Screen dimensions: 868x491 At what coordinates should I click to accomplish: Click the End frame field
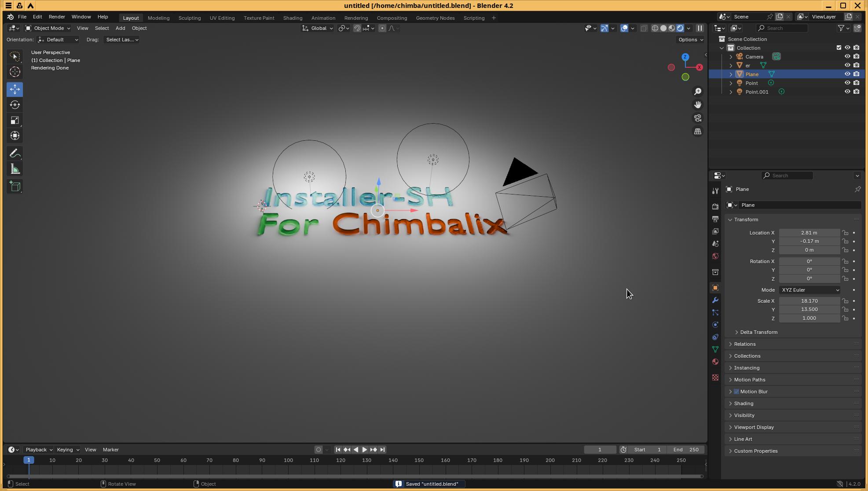coord(686,450)
